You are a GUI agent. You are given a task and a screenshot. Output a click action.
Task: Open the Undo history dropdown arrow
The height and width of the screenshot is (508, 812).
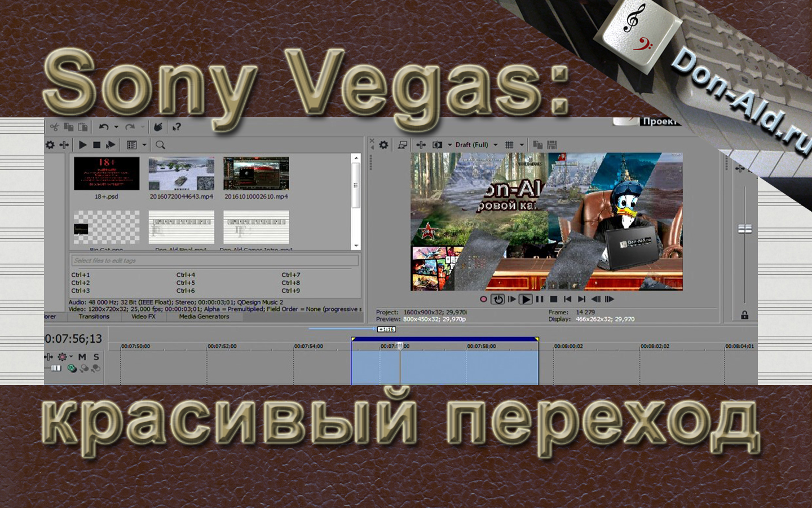point(116,127)
